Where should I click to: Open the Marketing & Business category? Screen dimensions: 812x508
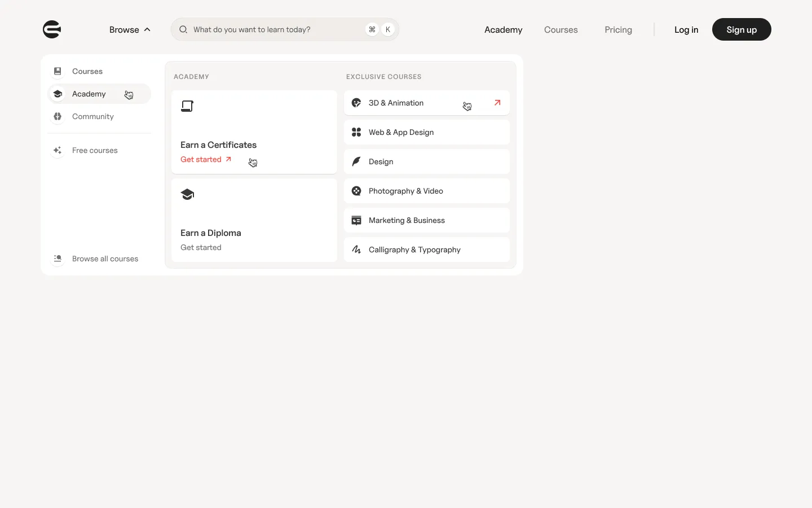tap(427, 220)
